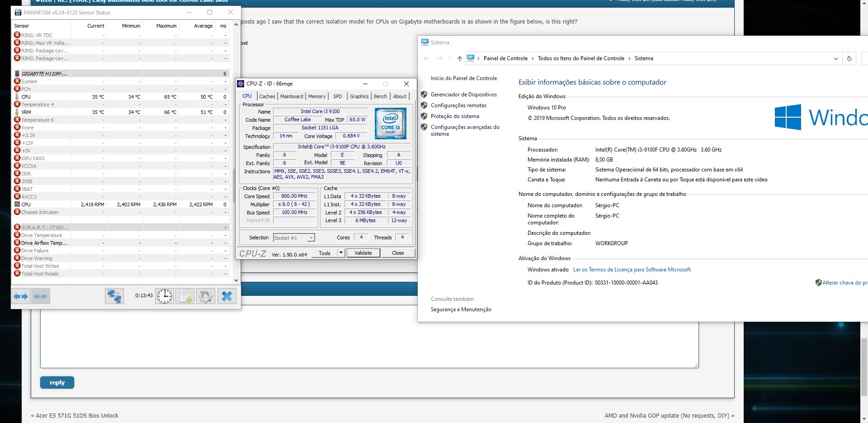Click Painel de Controle breadcrumb
The width and height of the screenshot is (868, 423).
tap(505, 58)
